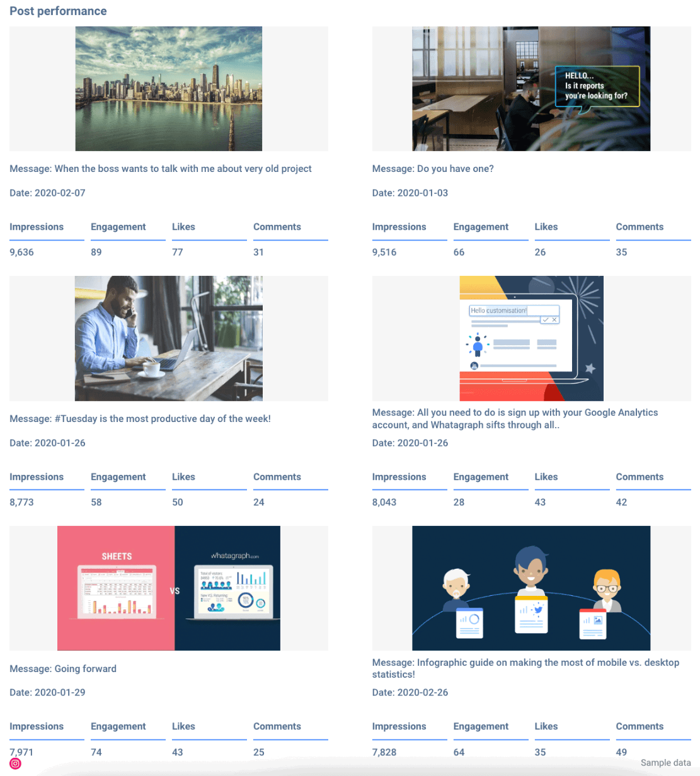Select the Post performance section heading

pyautogui.click(x=58, y=11)
